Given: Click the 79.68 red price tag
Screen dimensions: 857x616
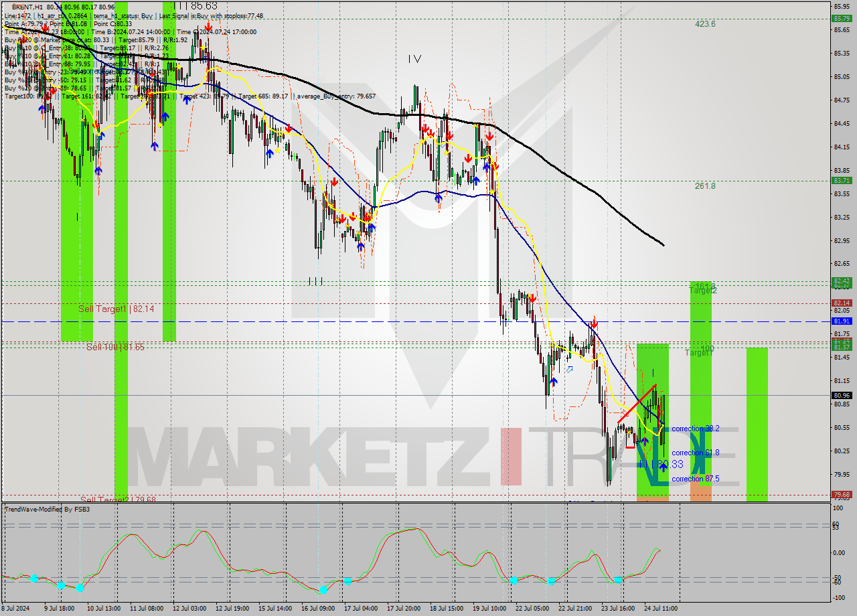Looking at the screenshot, I should [x=841, y=494].
